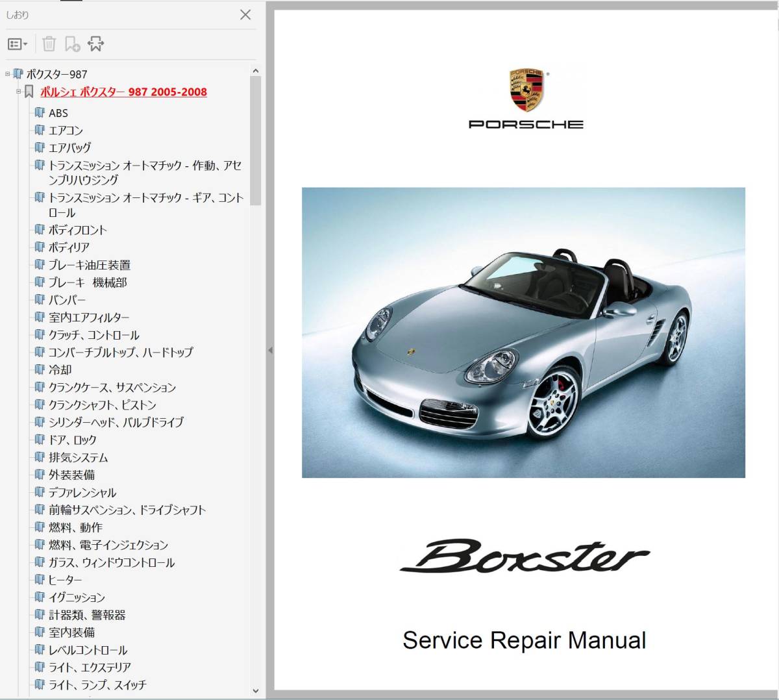Click the Service Repair Manual title text
This screenshot has width=779, height=700.
(x=525, y=640)
